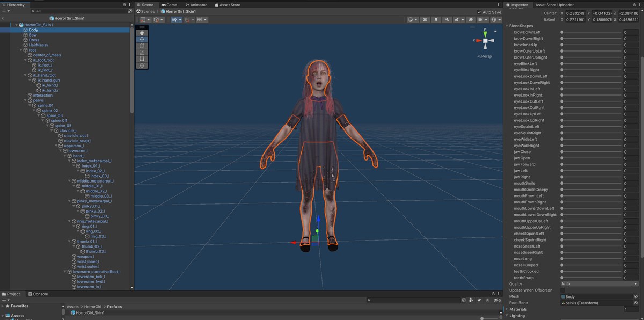Collapse the pelvis node in Hierarchy
The width and height of the screenshot is (644, 320).
click(x=26, y=100)
